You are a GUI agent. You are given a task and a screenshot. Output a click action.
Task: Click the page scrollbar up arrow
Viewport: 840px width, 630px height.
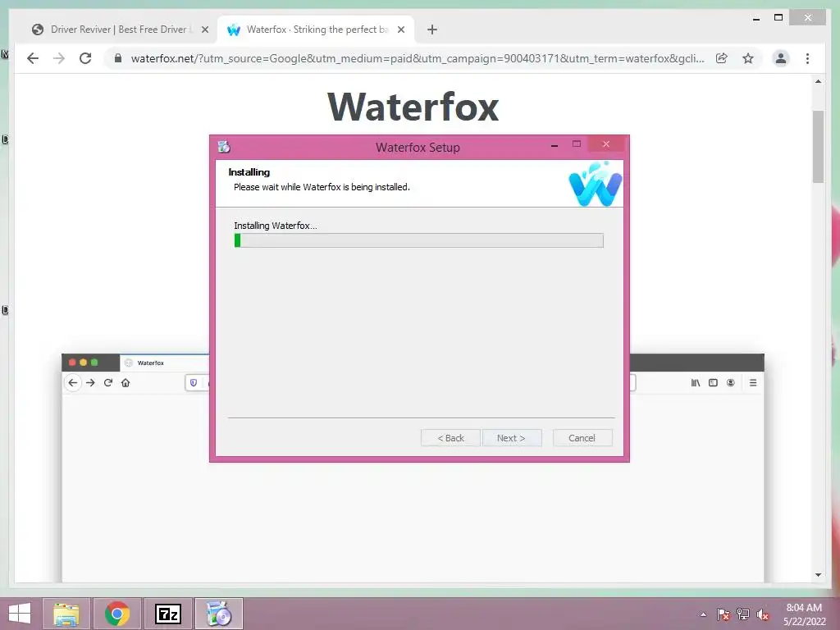818,81
